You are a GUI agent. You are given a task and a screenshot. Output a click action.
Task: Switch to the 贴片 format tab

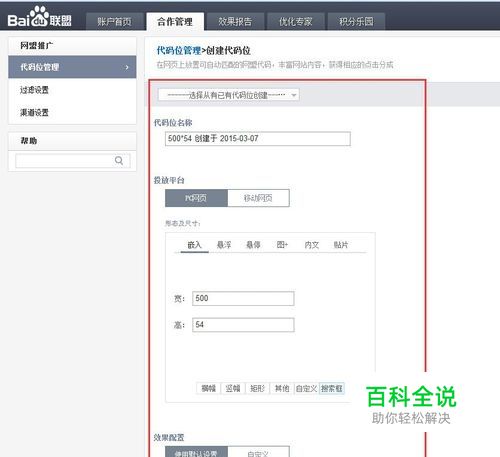tap(341, 245)
